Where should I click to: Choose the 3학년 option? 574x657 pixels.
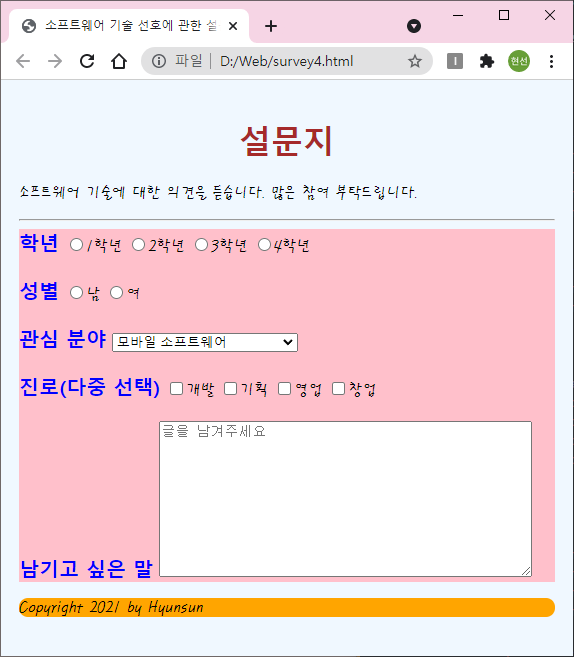202,245
